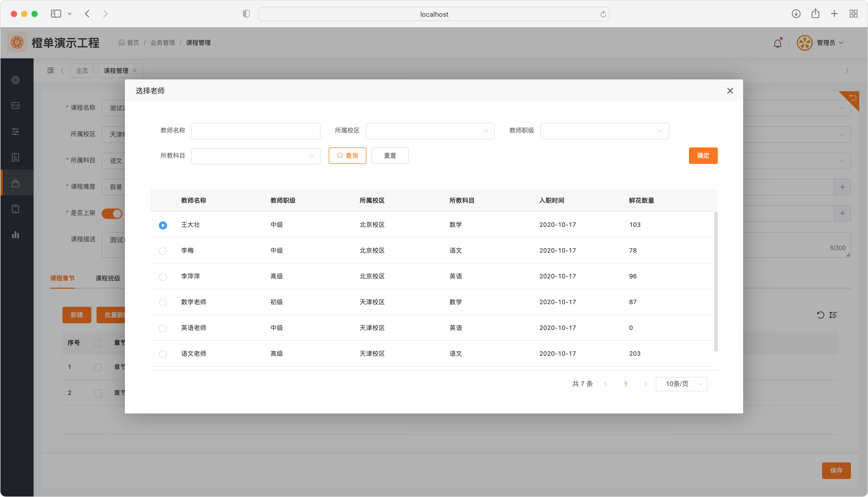Check the checkbox for chapter row 2
This screenshot has height=497, width=868.
click(98, 393)
